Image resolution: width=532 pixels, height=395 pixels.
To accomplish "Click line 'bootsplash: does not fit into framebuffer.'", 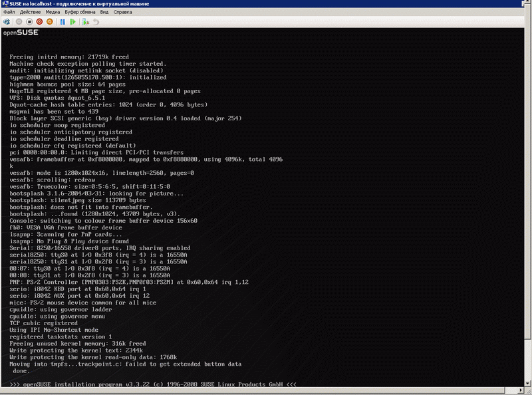I will [x=81, y=207].
